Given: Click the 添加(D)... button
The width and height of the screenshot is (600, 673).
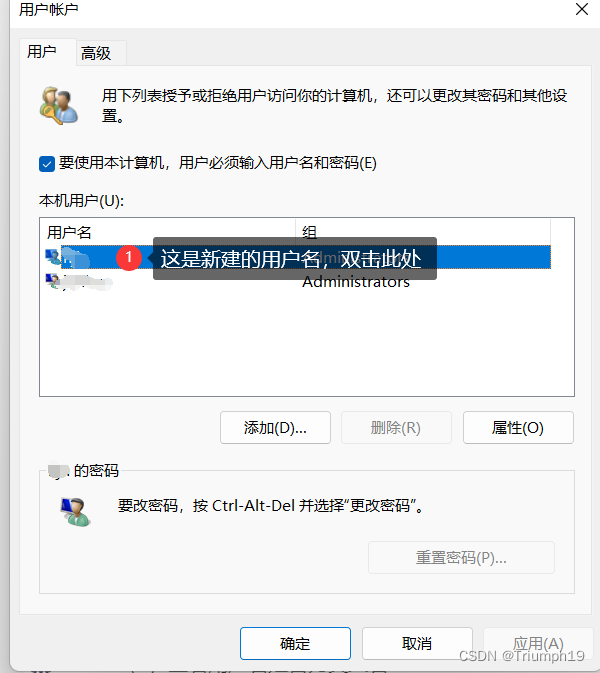Looking at the screenshot, I should (x=275, y=427).
